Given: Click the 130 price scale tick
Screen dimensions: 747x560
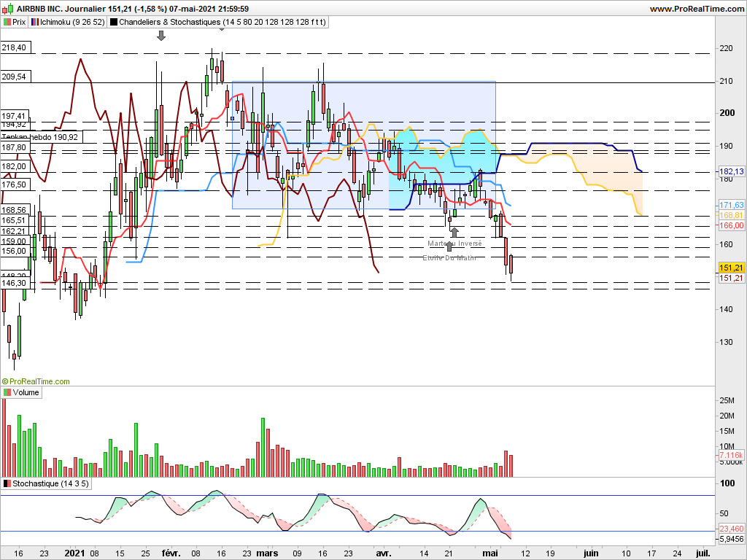Looking at the screenshot, I should click(727, 342).
